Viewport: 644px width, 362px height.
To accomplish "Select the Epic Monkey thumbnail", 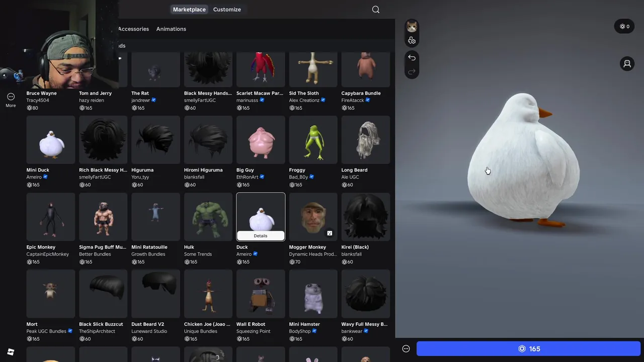I will pos(51,217).
